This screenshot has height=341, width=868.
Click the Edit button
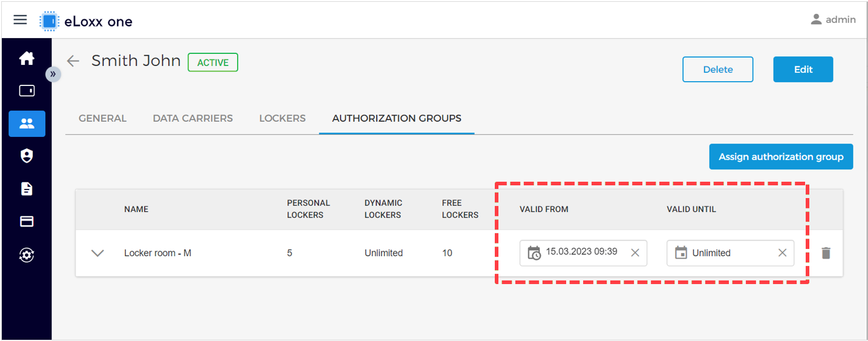803,70
